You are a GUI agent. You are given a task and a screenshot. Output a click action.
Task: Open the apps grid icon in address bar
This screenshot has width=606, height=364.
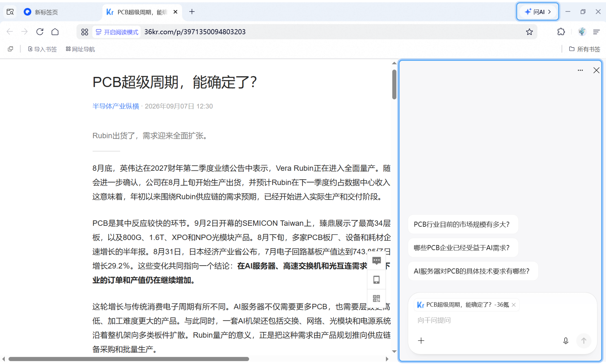tap(85, 32)
